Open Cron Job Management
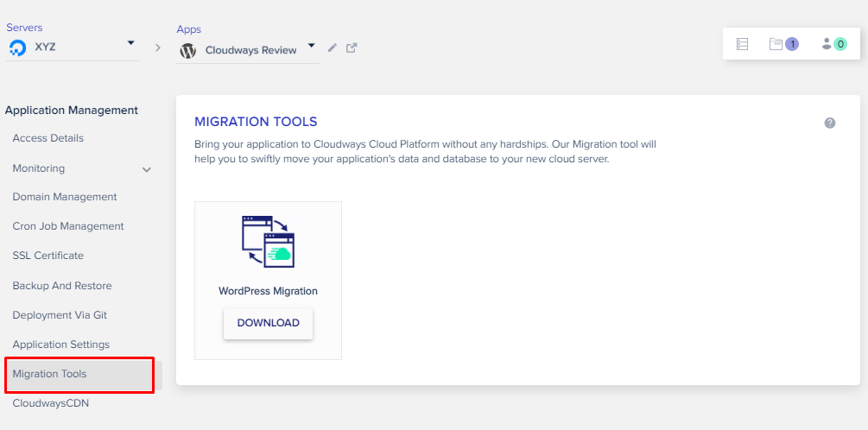The height and width of the screenshot is (430, 868). (x=68, y=226)
